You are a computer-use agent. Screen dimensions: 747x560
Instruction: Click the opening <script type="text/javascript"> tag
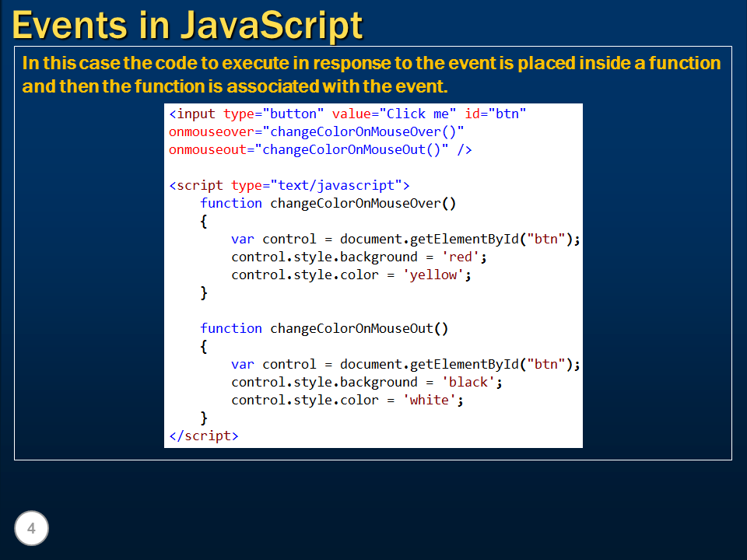tap(289, 185)
